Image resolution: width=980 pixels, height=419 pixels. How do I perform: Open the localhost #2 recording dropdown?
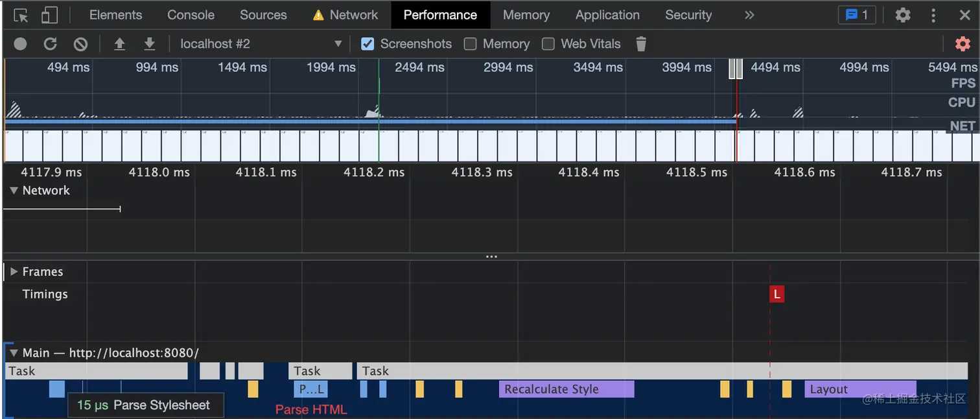261,44
